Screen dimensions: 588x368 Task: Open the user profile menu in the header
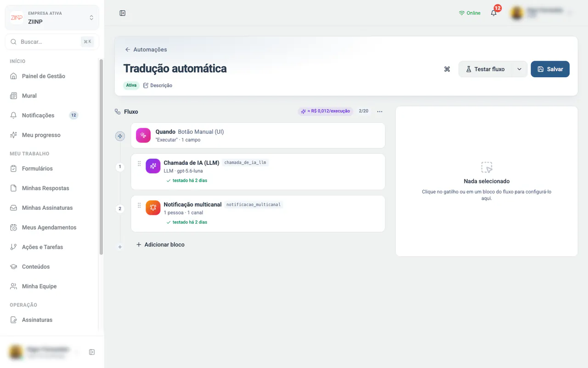point(542,13)
